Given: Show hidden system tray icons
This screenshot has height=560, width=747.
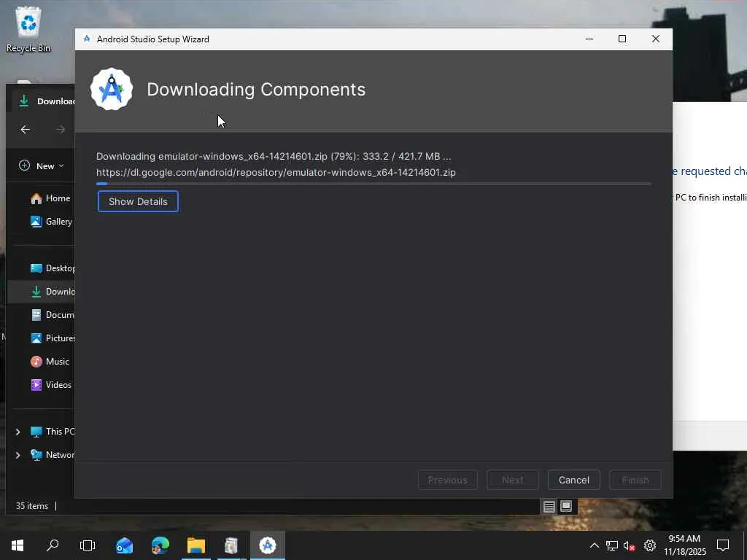Looking at the screenshot, I should (594, 545).
